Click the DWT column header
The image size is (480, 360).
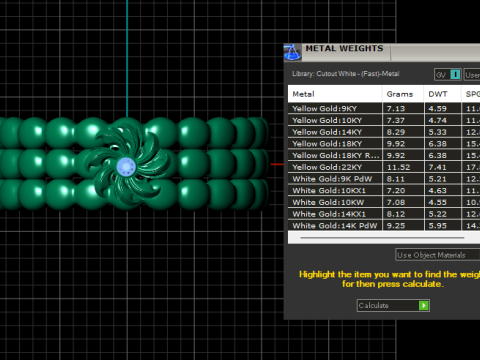coord(443,94)
